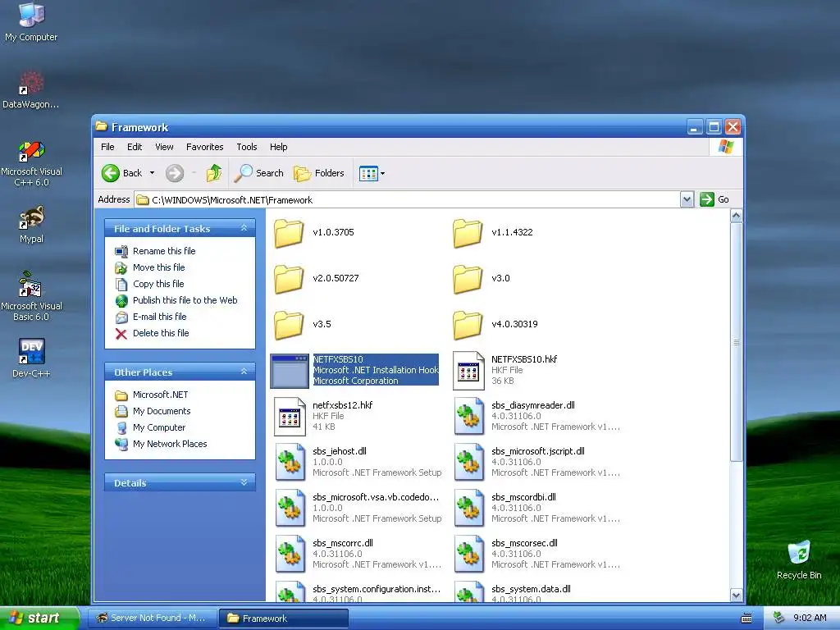This screenshot has width=840, height=630.
Task: Collapse the File and Folder Tasks panel
Action: coord(244,228)
